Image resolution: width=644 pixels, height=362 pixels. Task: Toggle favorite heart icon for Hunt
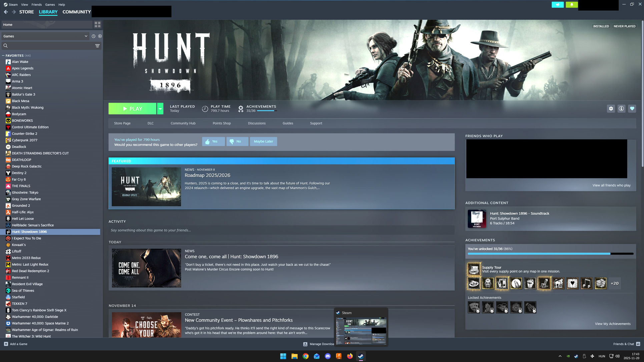tap(632, 109)
